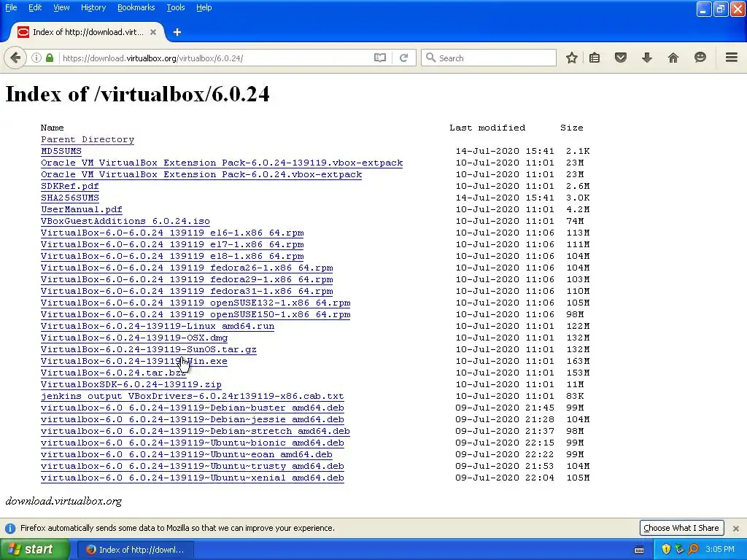Open the Windows Start menu
Image resolution: width=747 pixels, height=560 pixels.
[35, 549]
